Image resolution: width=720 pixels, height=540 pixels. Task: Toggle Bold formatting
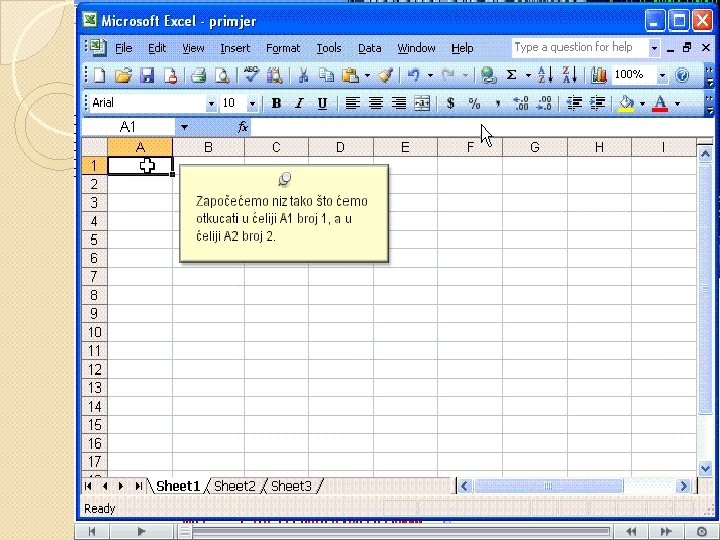(276, 104)
